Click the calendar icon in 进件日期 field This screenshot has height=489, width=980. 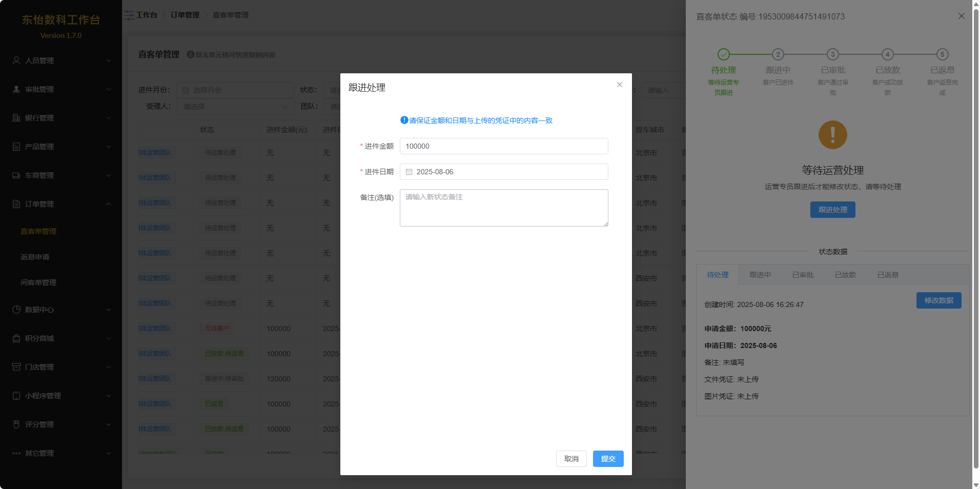point(409,172)
